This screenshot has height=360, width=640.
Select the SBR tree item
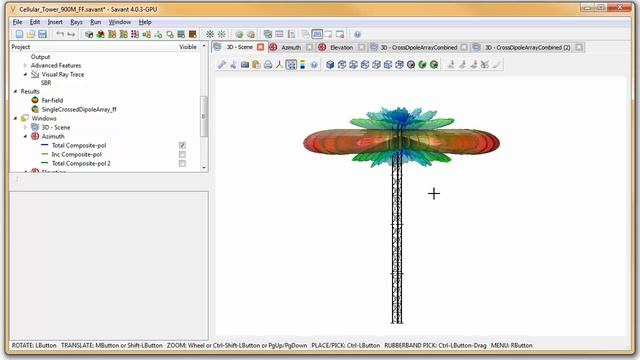pyautogui.click(x=46, y=83)
